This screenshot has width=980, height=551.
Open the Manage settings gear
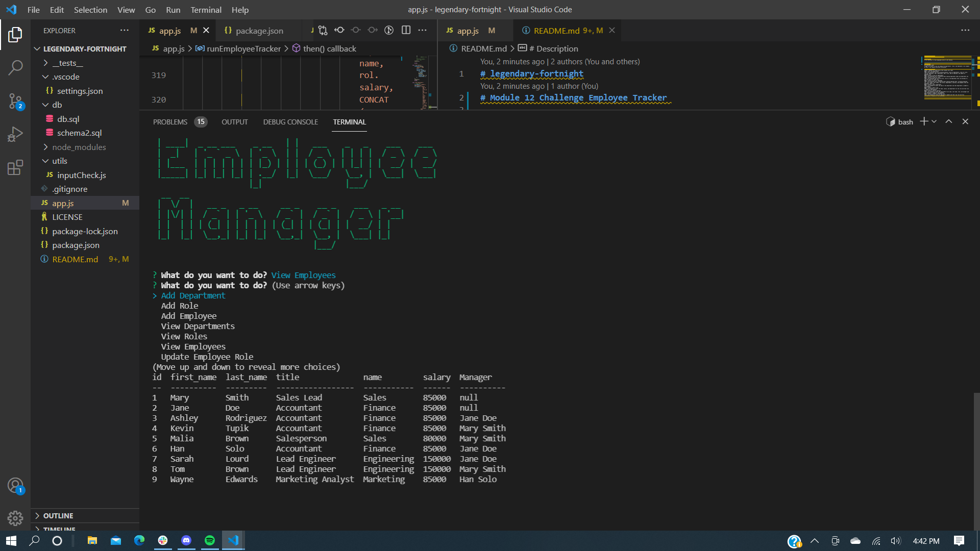pyautogui.click(x=15, y=518)
